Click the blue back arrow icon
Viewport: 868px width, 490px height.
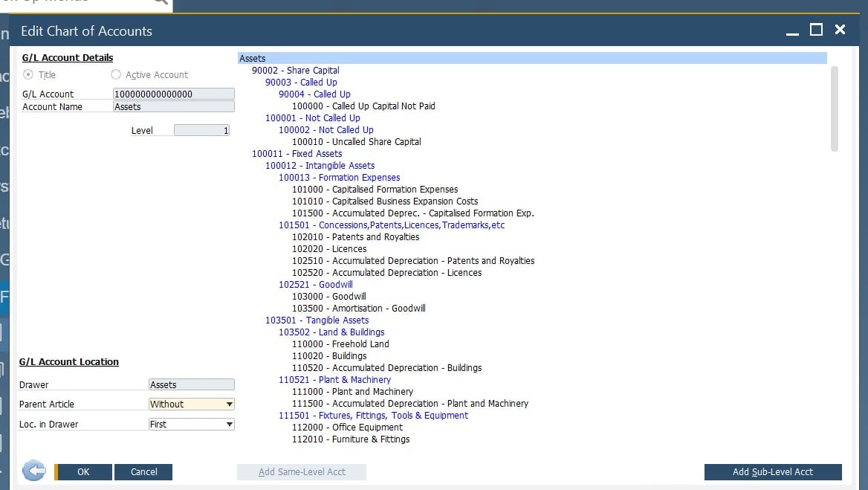pos(34,471)
